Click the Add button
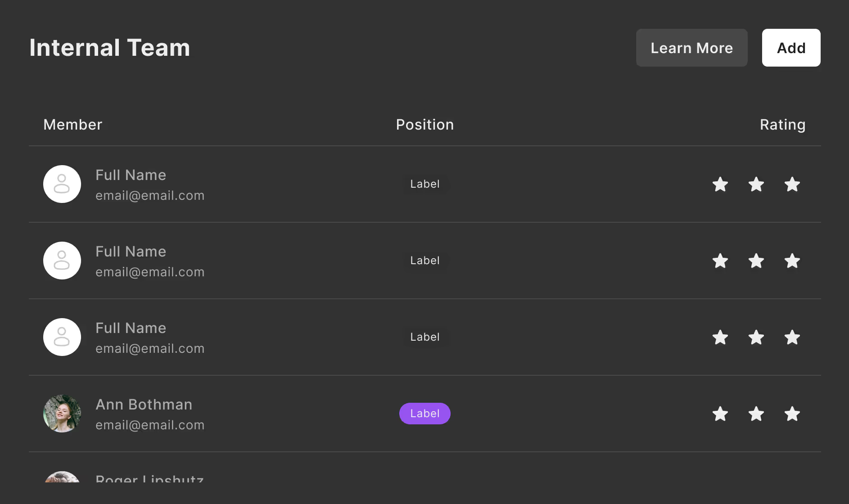 tap(791, 48)
